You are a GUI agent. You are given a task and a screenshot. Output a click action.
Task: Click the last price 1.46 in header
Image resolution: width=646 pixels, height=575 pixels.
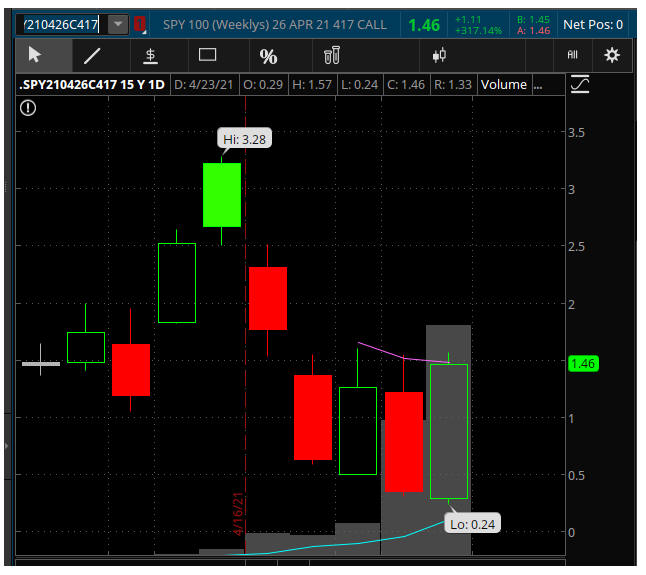point(424,26)
